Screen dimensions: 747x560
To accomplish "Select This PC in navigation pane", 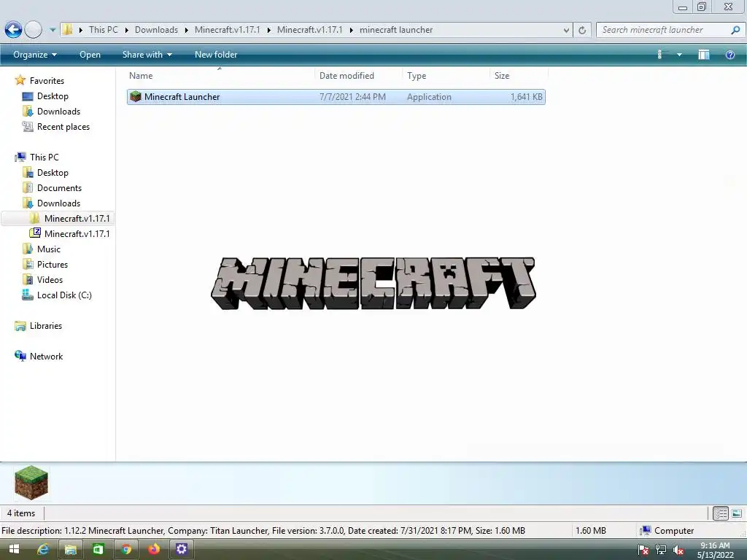I will tap(44, 157).
